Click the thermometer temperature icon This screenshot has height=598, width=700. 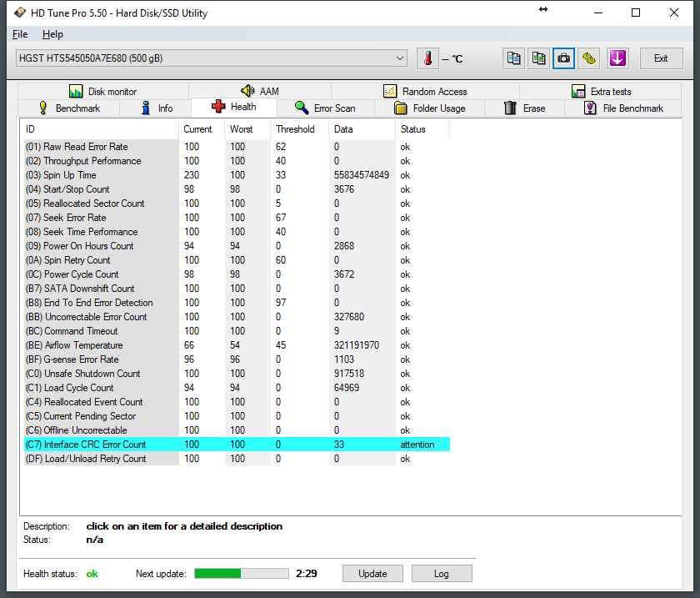click(427, 58)
